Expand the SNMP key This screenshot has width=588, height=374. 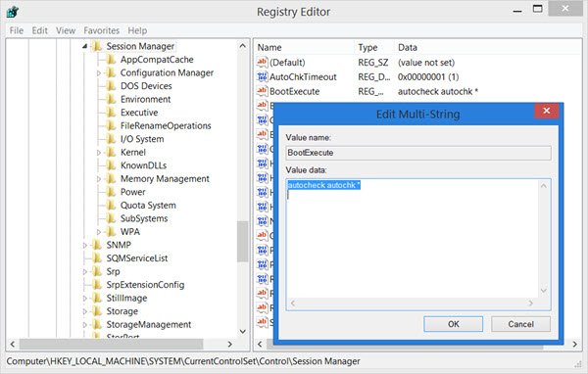(x=85, y=246)
